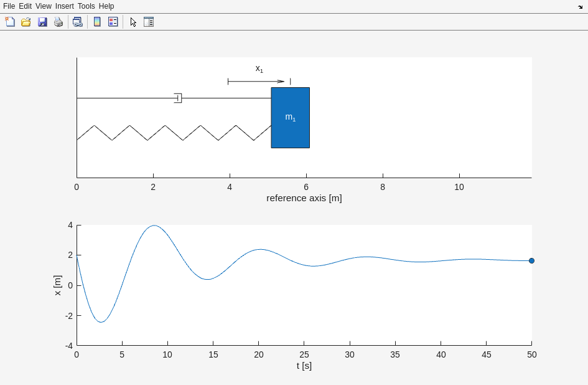588x385 pixels.
Task: Select the damper symbol on the upper line
Action: pyautogui.click(x=178, y=98)
